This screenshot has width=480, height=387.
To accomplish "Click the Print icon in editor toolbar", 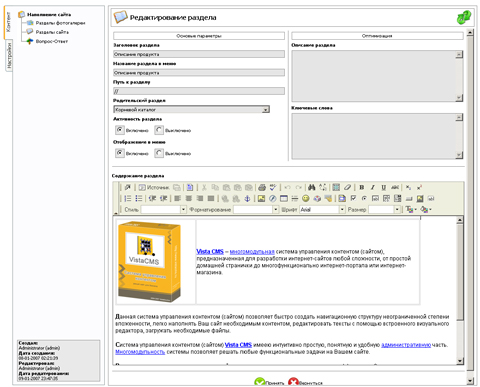I will pyautogui.click(x=262, y=187).
